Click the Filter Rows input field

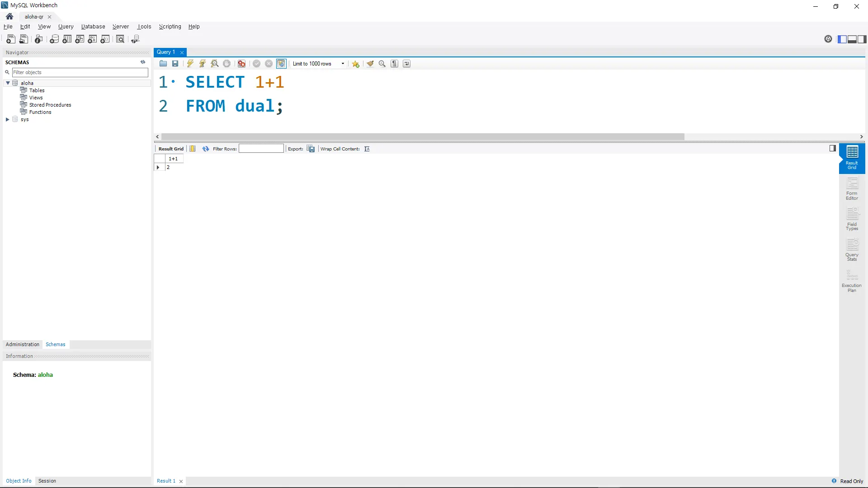click(261, 149)
